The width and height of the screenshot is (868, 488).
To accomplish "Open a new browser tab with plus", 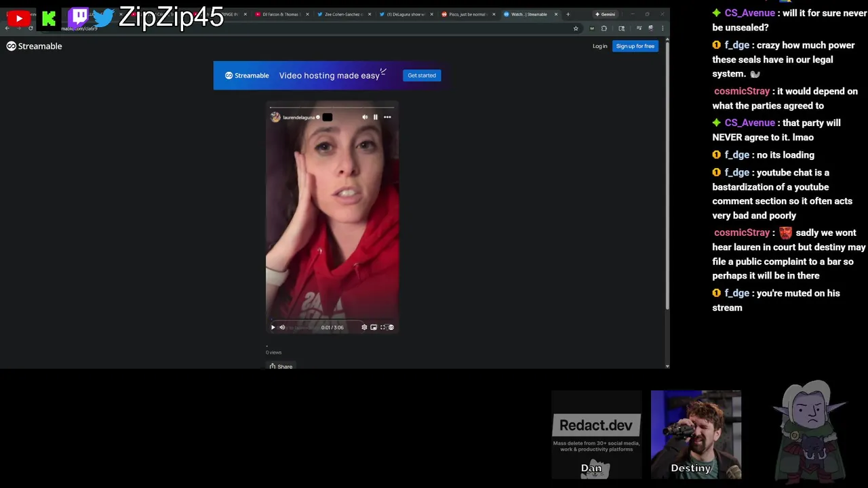I will pos(568,14).
